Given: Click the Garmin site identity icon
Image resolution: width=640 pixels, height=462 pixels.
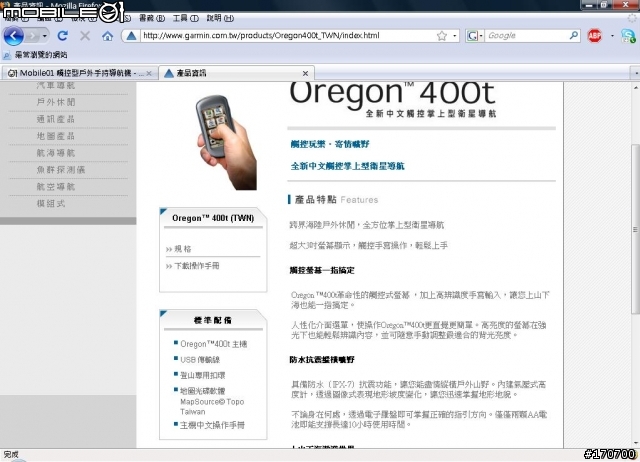Looking at the screenshot, I should 131,36.
